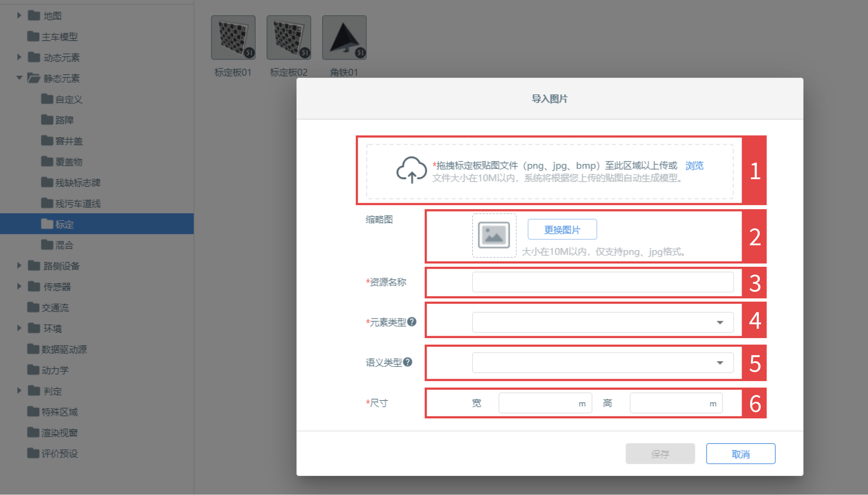868x495 pixels.
Task: Select the 判定 tree item label
Action: (x=53, y=391)
